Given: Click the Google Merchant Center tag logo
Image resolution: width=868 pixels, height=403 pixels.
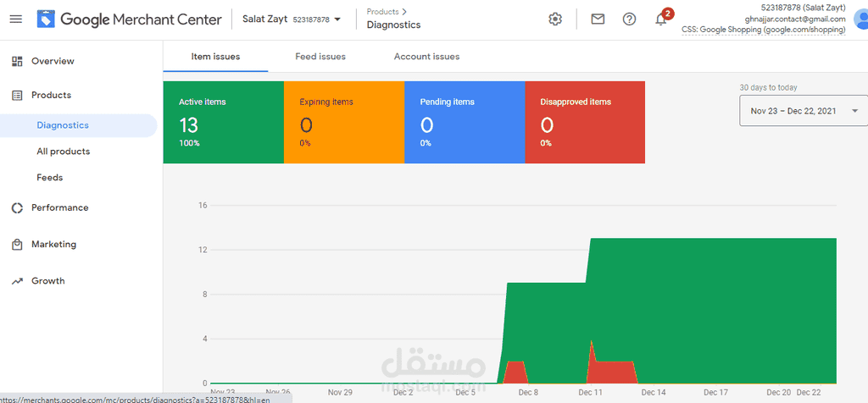Looking at the screenshot, I should [x=47, y=19].
